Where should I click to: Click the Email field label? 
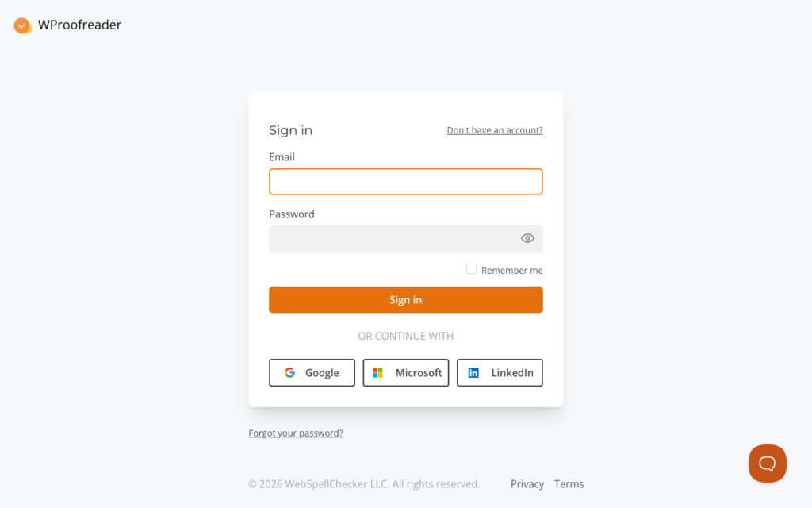click(x=282, y=157)
